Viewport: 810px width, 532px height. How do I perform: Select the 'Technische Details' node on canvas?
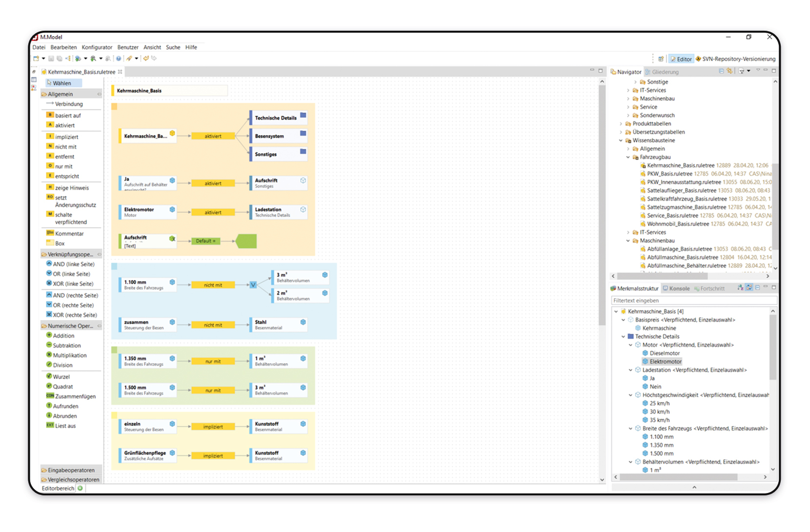pyautogui.click(x=278, y=118)
